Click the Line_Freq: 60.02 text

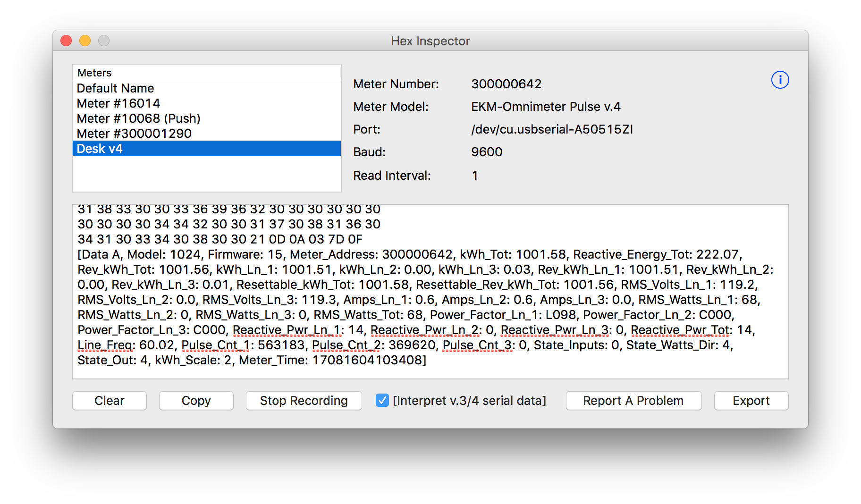tap(126, 345)
